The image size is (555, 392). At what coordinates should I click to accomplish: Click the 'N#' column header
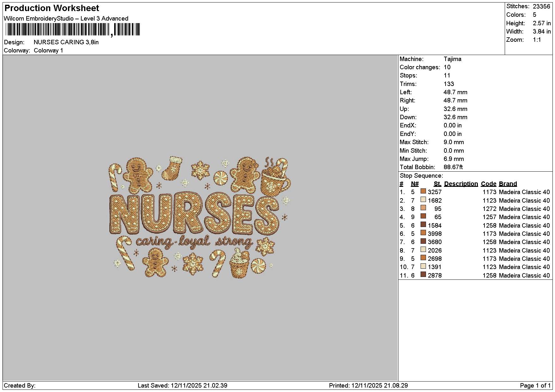[x=415, y=184]
